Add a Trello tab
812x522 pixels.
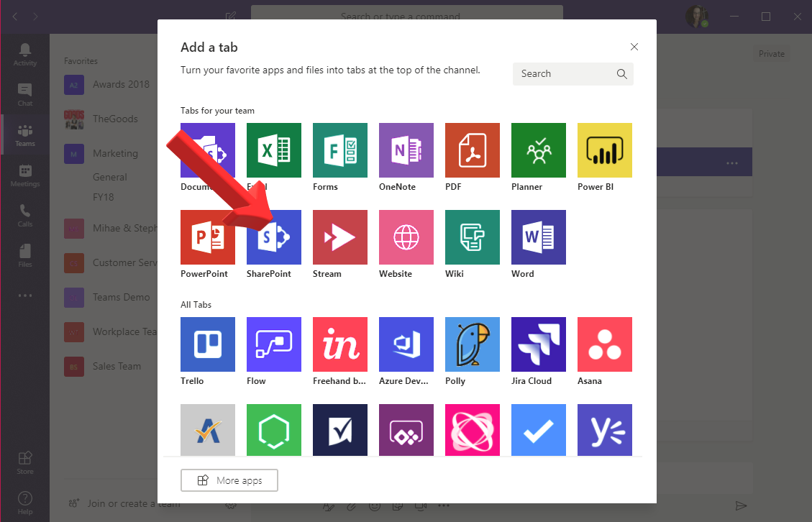(208, 345)
